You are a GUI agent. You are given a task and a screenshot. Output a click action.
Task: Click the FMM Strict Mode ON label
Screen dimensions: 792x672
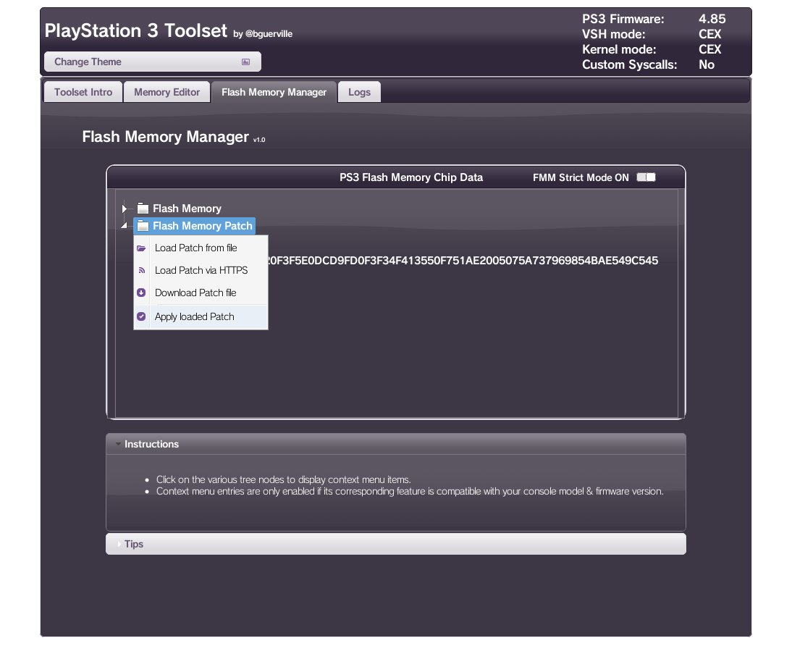point(581,177)
